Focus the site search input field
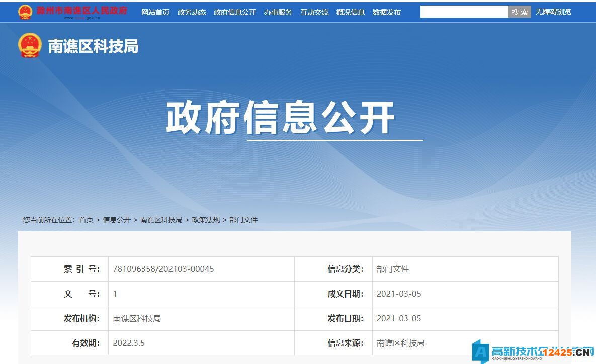The height and width of the screenshot is (364, 596). (x=464, y=12)
